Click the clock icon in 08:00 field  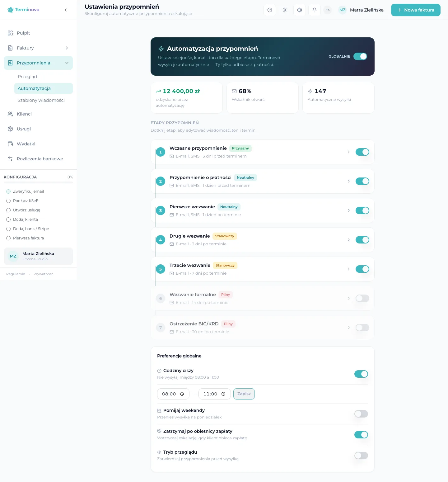(x=182, y=394)
